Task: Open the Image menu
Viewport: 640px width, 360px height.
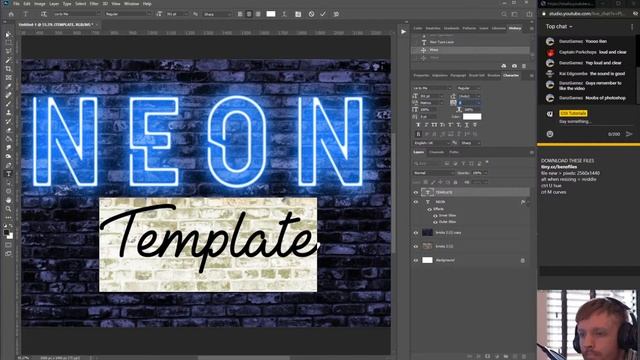Action: (40, 4)
